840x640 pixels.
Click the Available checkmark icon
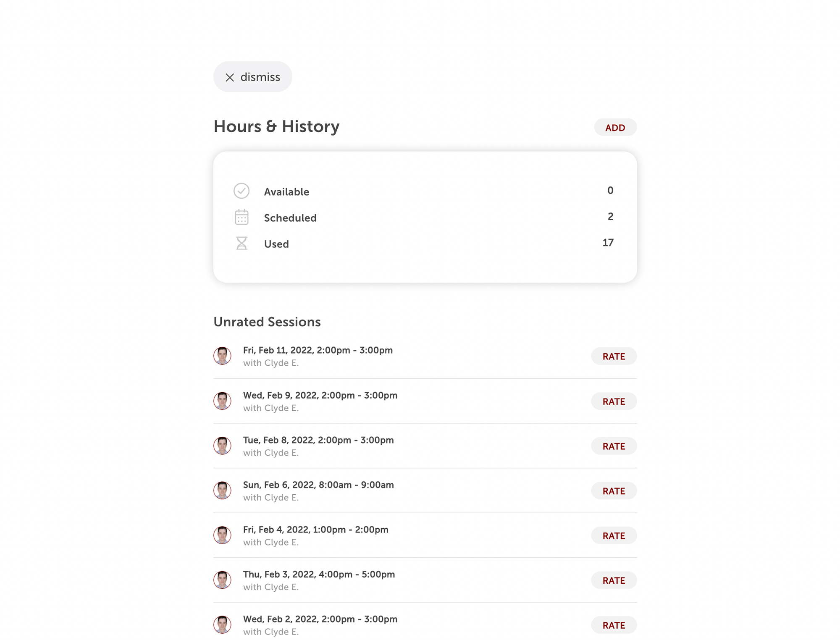tap(241, 191)
